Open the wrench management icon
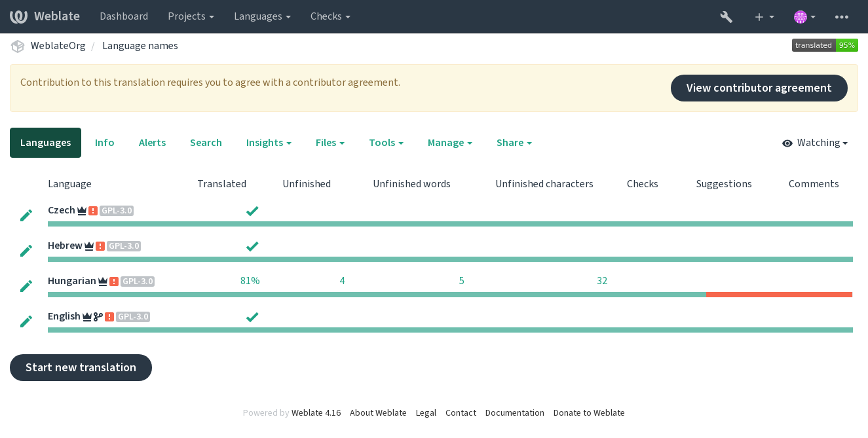 pos(726,16)
